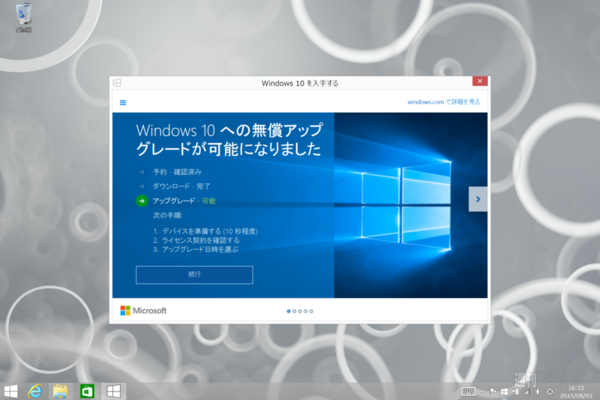Screen dimensions: 600x400
Task: Select the fifth page indicator dot
Action: 311,311
